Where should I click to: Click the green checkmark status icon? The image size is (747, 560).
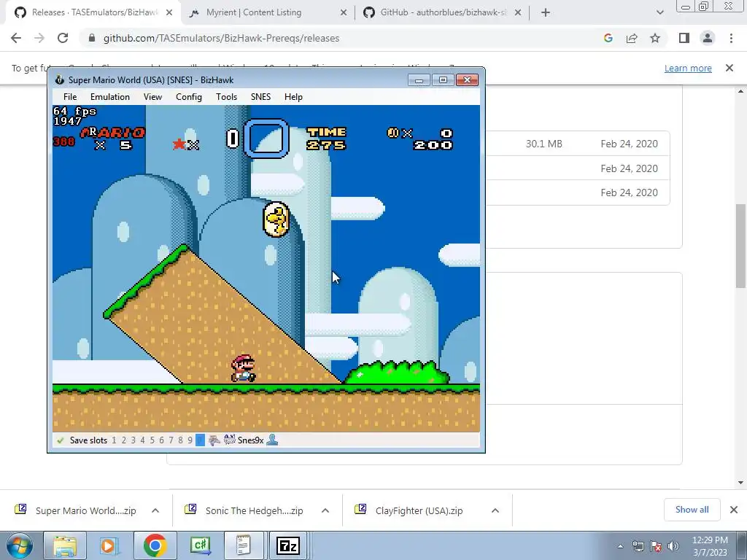click(60, 440)
